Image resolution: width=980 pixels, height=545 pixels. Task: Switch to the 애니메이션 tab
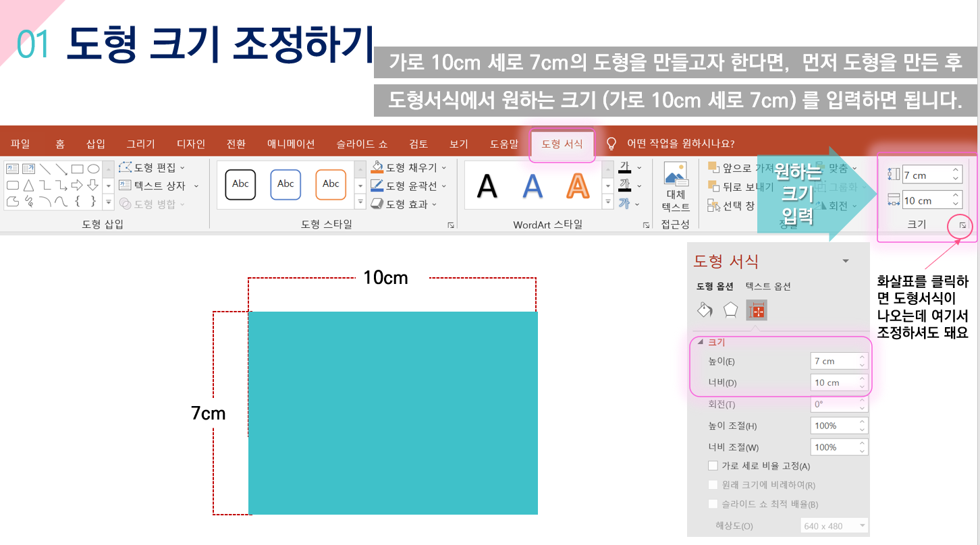(291, 144)
